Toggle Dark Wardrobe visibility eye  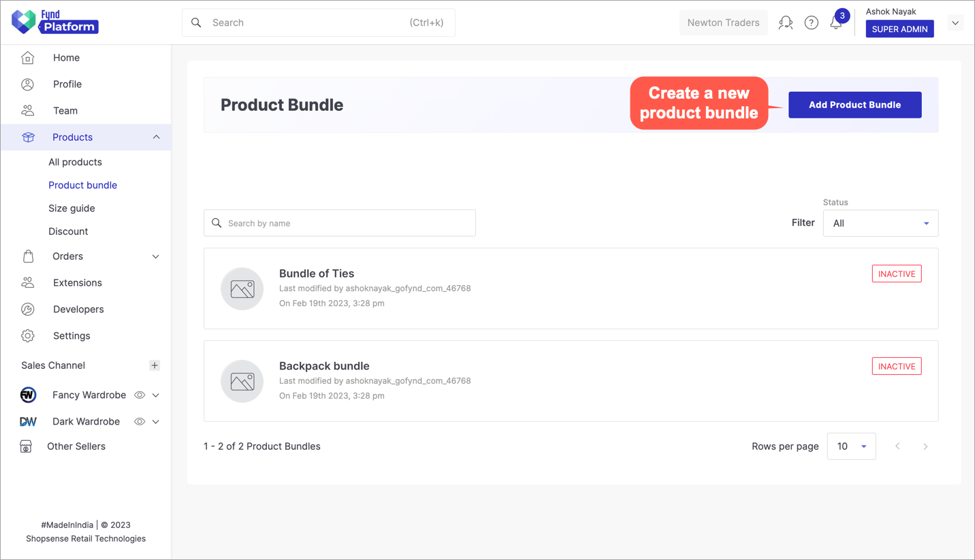[x=140, y=422]
